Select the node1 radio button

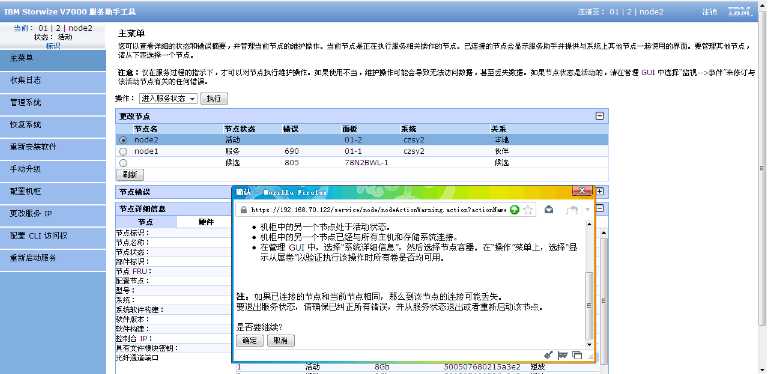coord(122,152)
